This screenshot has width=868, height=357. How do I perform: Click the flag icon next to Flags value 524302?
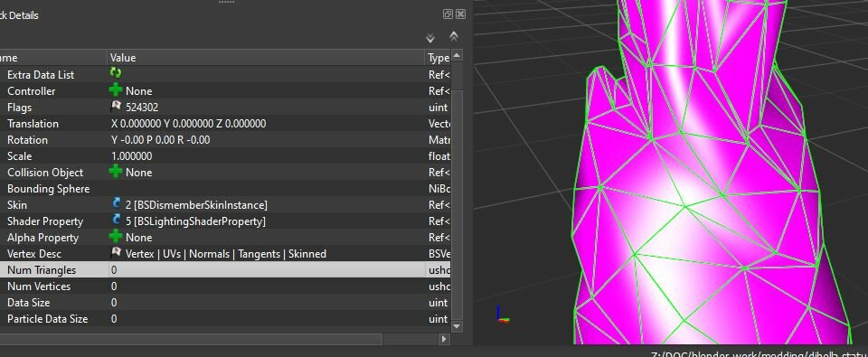click(x=116, y=107)
